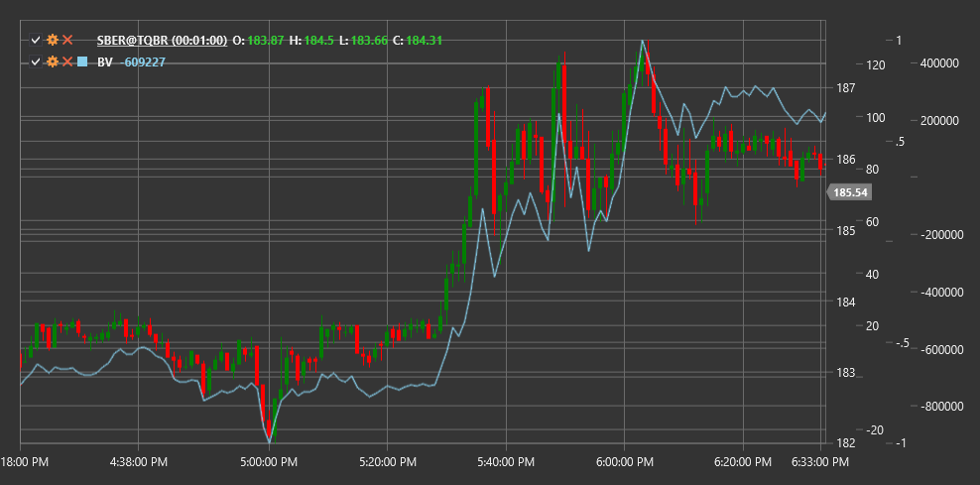Image resolution: width=980 pixels, height=485 pixels.
Task: Click the 6:33:00 PM time axis label
Action: (821, 462)
